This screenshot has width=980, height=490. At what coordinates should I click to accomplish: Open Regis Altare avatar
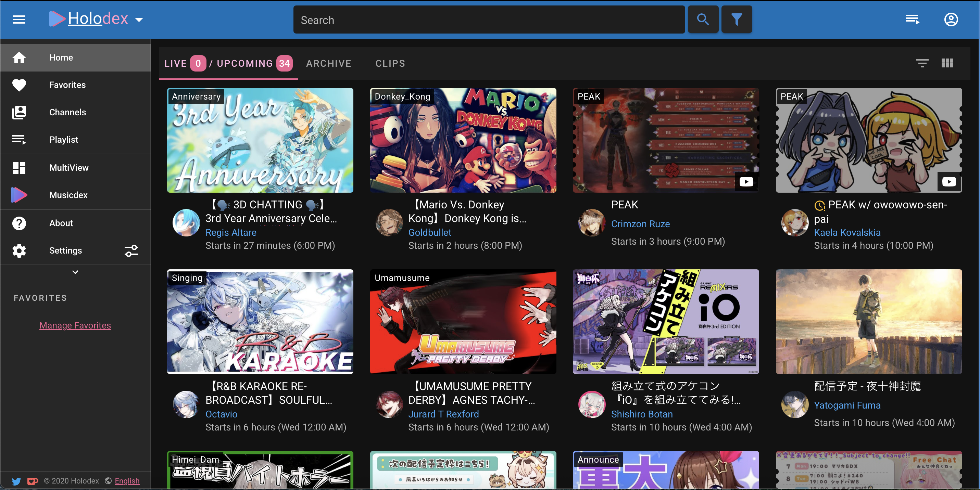pos(186,223)
